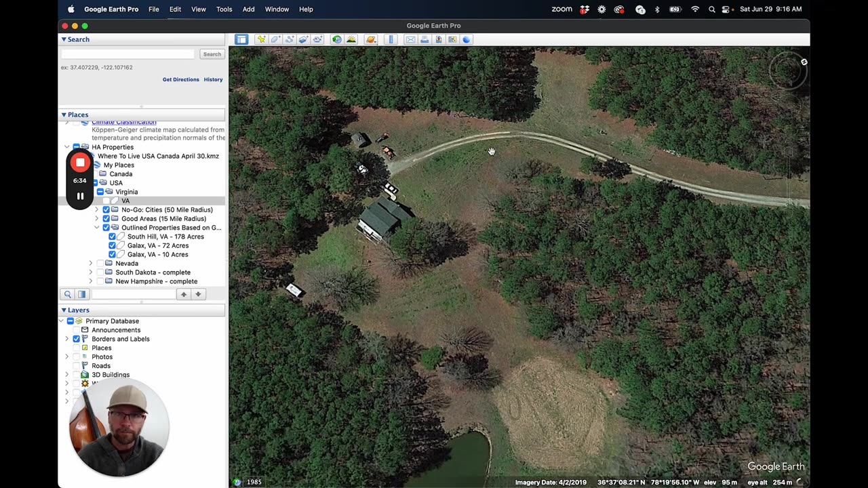Viewport: 868px width, 488px height.
Task: Collapse the Layers panel header
Action: [142, 310]
